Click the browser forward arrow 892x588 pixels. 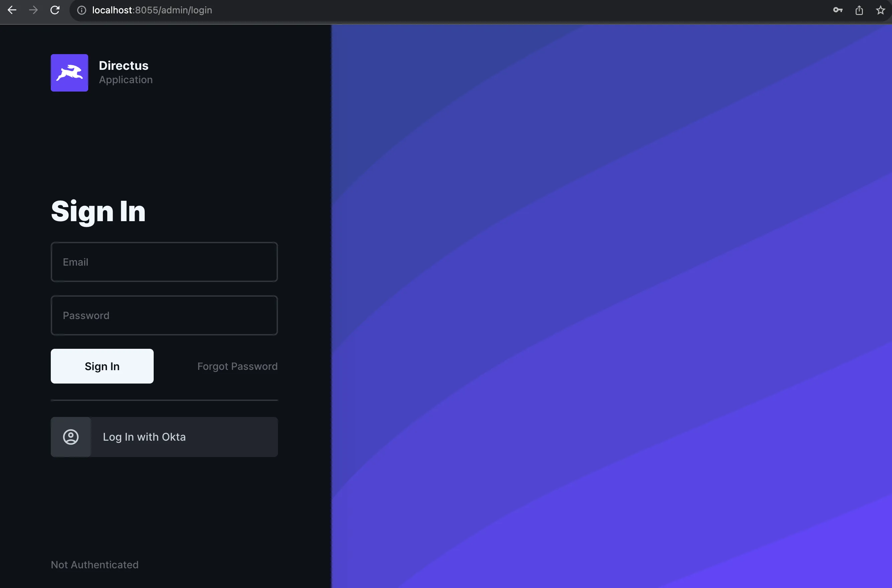[33, 10]
